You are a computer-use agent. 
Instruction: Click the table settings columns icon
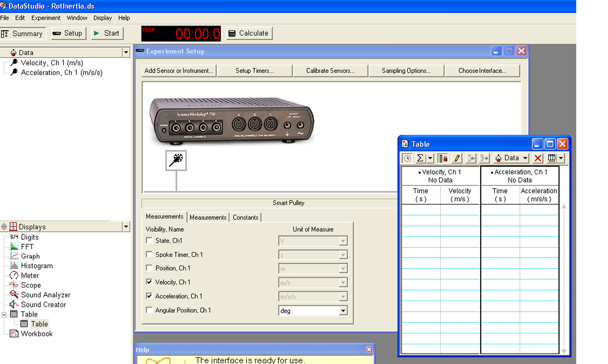coord(551,158)
